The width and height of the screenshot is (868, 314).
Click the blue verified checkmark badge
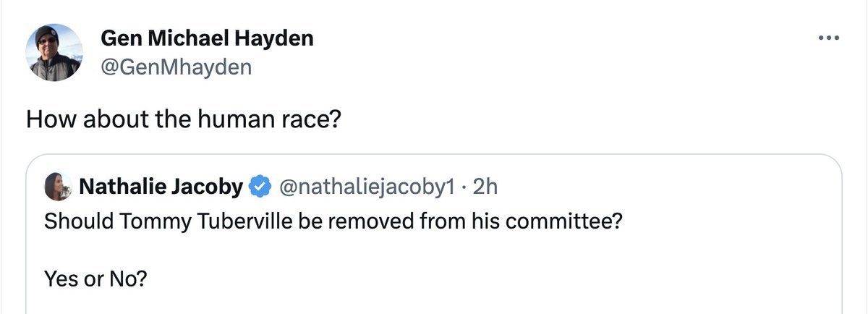tap(259, 187)
